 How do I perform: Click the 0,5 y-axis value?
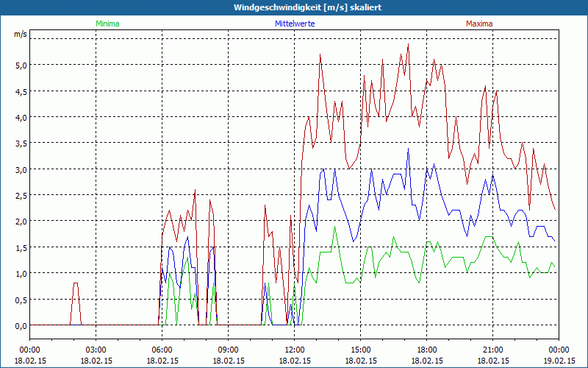click(x=21, y=300)
